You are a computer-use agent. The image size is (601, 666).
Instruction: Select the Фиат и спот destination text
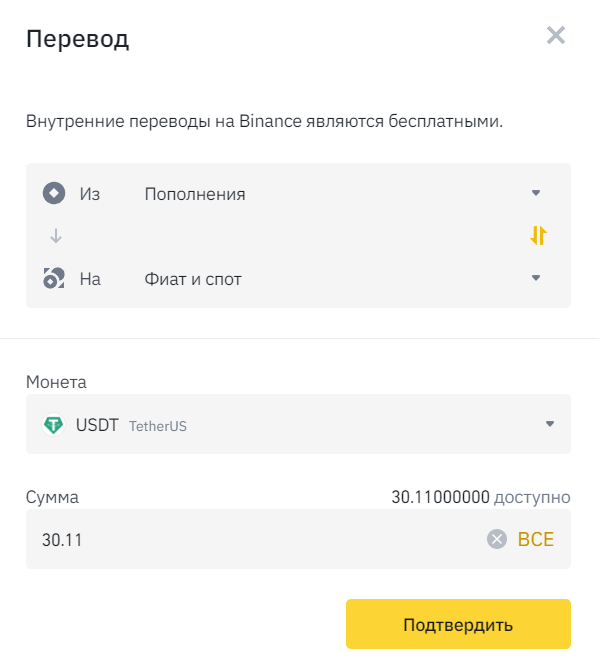tap(193, 280)
